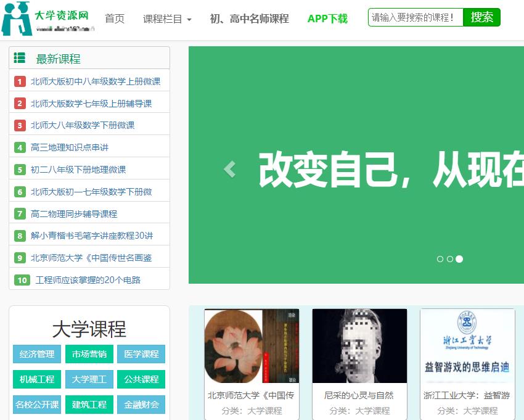Click the course search input field
The height and width of the screenshot is (420, 524).
(x=414, y=17)
